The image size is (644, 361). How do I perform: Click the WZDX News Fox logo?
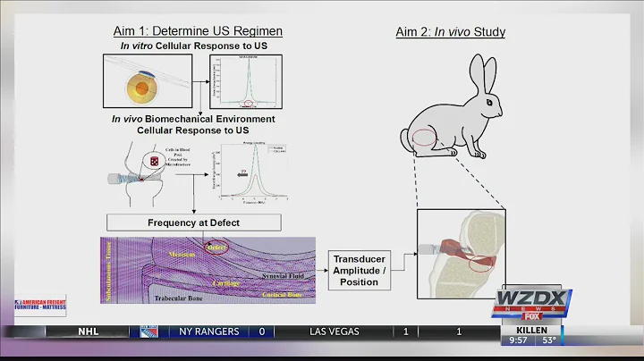point(532,304)
